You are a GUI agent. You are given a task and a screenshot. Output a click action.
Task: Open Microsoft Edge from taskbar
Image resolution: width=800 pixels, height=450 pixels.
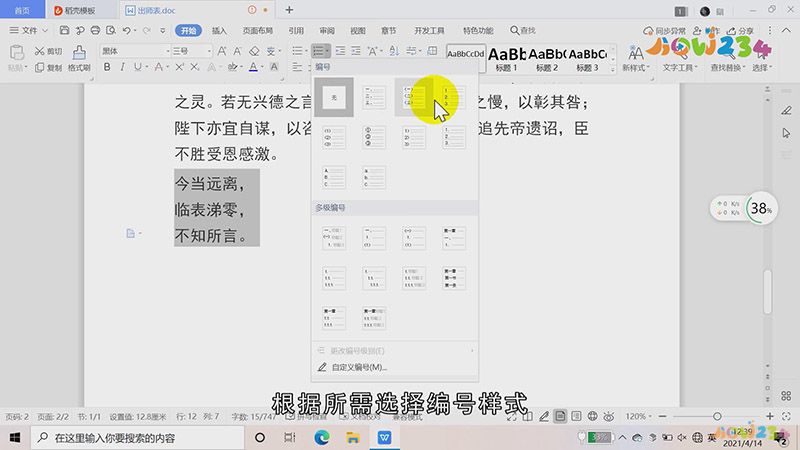(321, 438)
